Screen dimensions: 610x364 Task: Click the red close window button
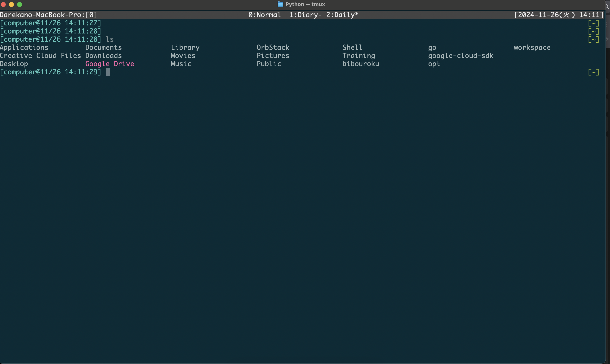tap(3, 4)
